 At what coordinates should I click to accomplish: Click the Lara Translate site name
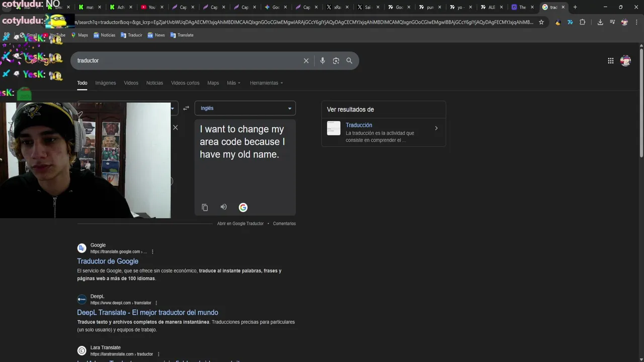(x=106, y=348)
